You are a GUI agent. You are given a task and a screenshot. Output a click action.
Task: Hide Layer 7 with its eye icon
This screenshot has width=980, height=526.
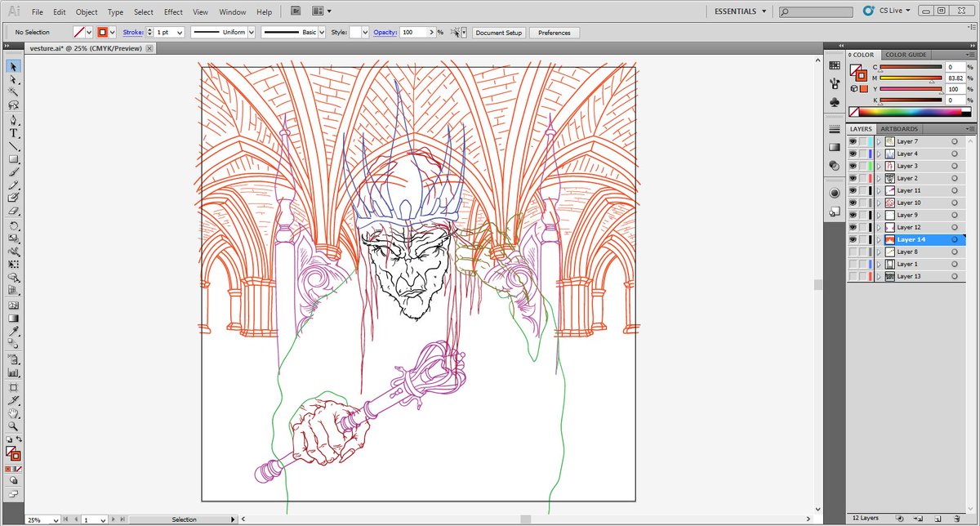tap(853, 141)
